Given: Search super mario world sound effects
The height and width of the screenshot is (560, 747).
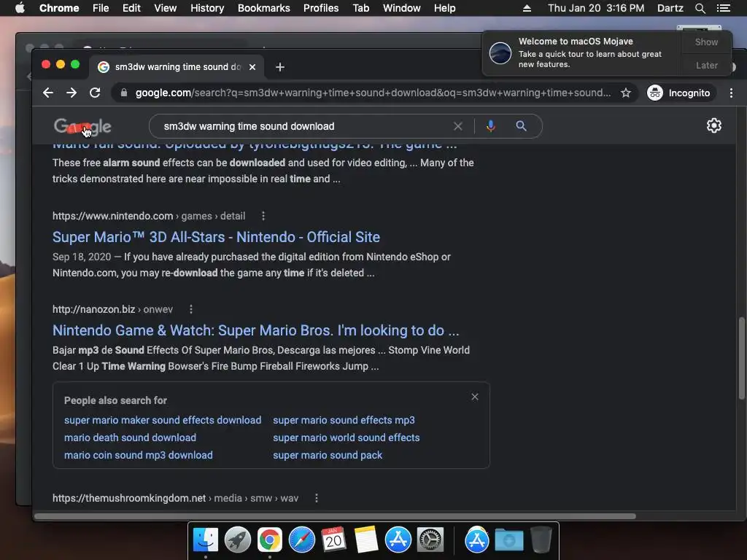Looking at the screenshot, I should click(347, 437).
